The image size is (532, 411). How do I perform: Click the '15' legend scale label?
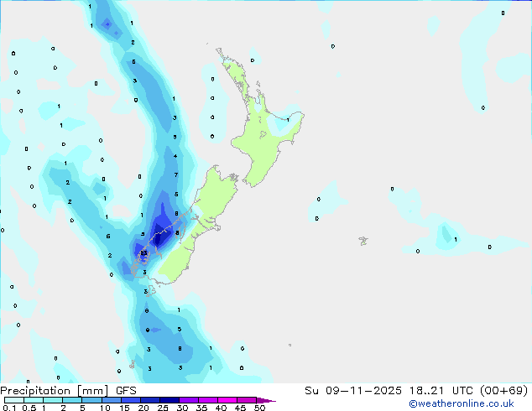[x=124, y=408]
